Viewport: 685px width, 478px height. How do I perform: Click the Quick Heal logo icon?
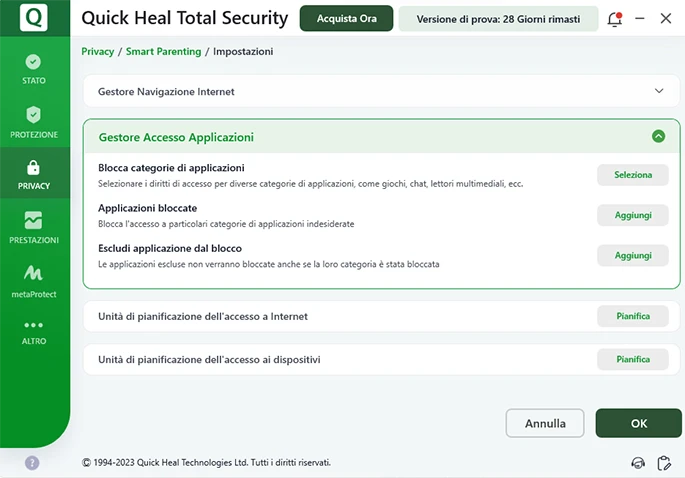(34, 18)
